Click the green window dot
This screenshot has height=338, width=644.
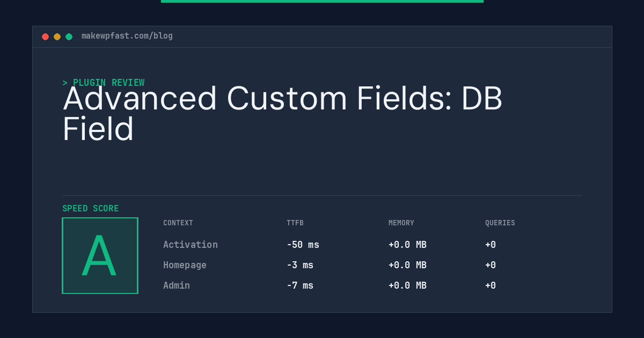(x=69, y=36)
